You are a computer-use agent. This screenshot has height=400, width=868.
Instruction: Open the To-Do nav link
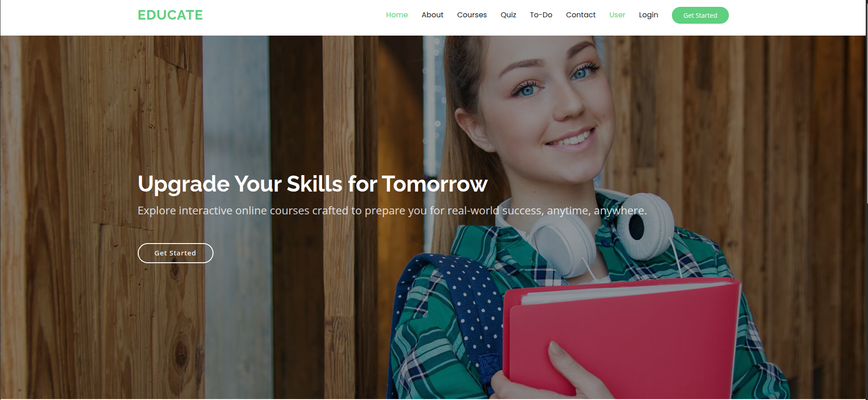click(x=541, y=15)
